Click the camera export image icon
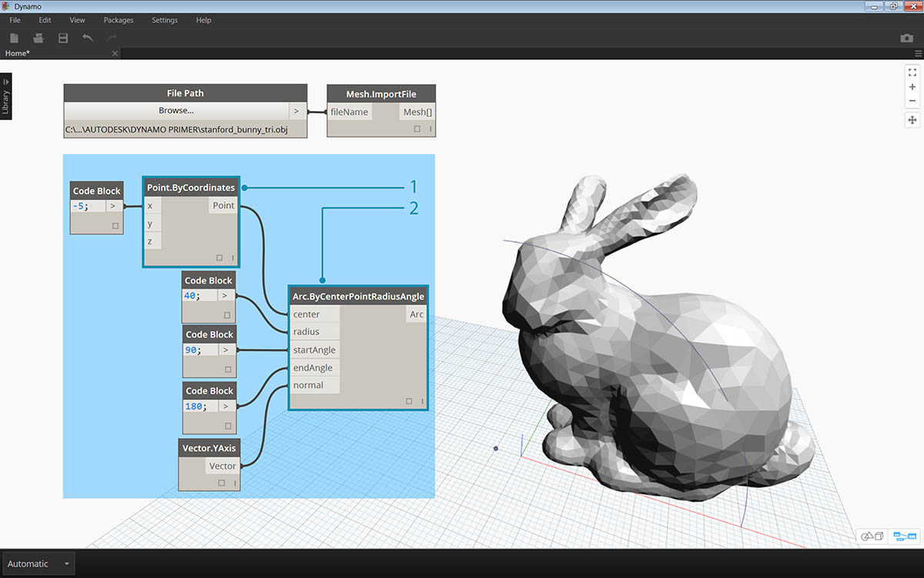The height and width of the screenshot is (578, 924). [906, 38]
